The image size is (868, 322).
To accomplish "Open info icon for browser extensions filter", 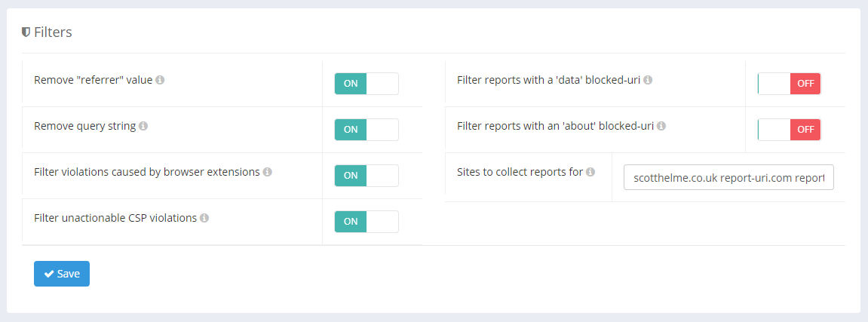I will [x=268, y=172].
